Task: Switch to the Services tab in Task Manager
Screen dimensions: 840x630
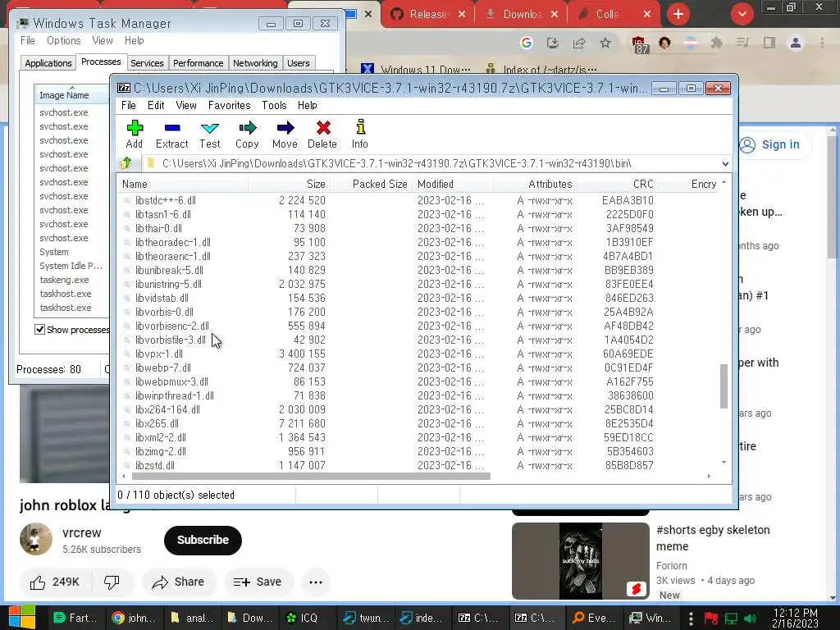Action: pos(147,63)
